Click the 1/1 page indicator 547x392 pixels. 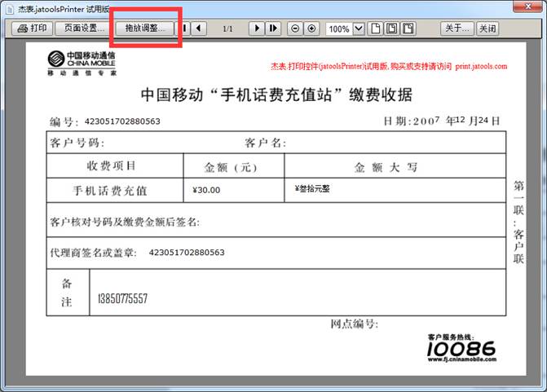[x=227, y=29]
